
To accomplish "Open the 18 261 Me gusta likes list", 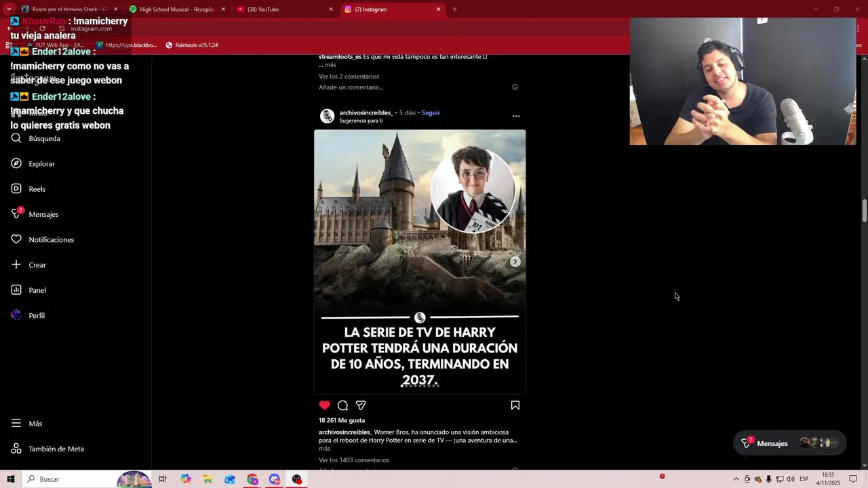I will (342, 420).
